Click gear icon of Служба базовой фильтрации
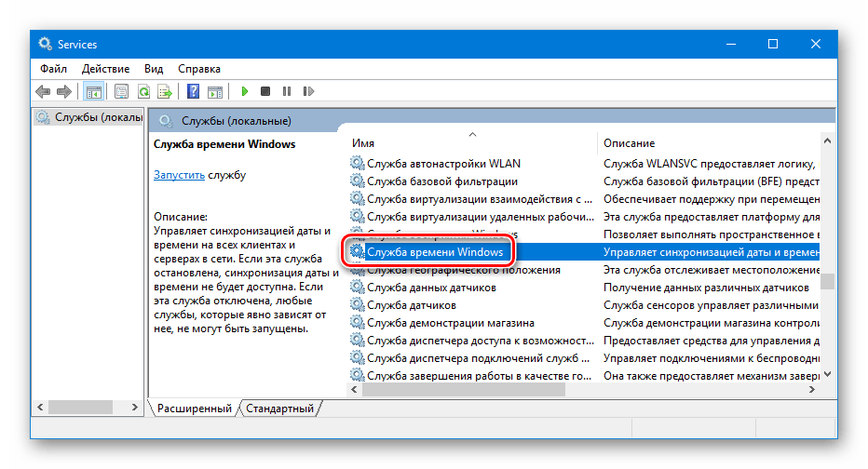 click(x=357, y=181)
